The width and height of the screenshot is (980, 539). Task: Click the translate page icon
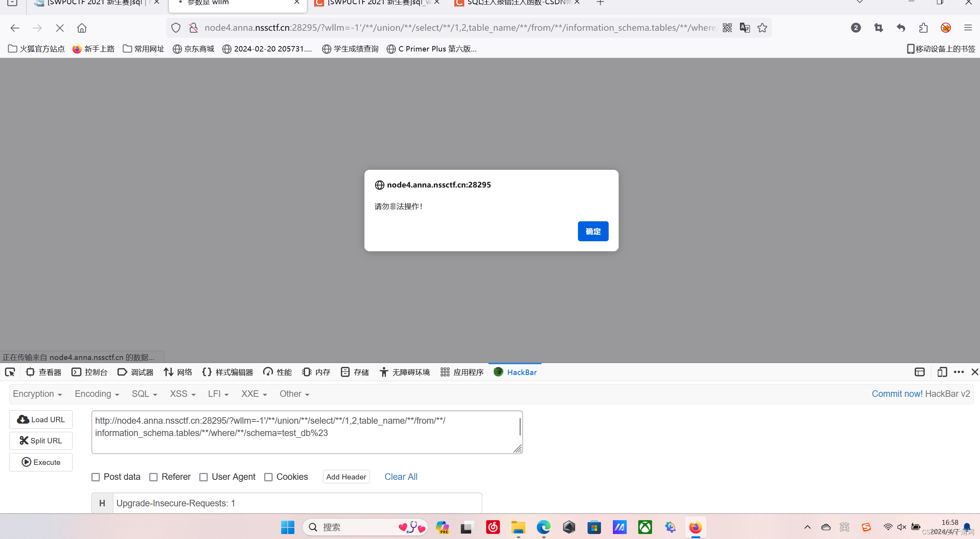[x=745, y=28]
